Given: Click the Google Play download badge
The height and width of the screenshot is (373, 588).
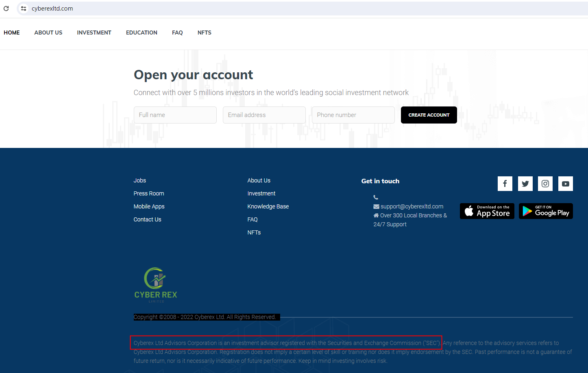Looking at the screenshot, I should [x=546, y=211].
